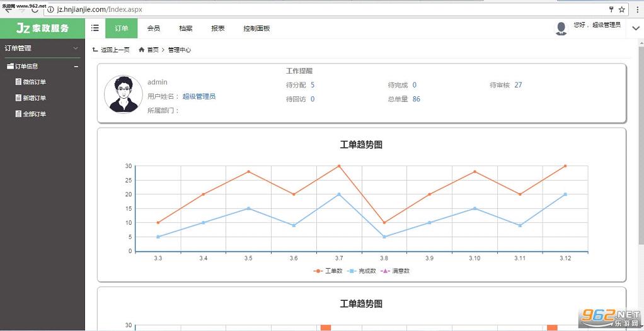Viewport: 644px width, 331px height.
Task: Switch to the 会员 tab
Action: point(154,28)
